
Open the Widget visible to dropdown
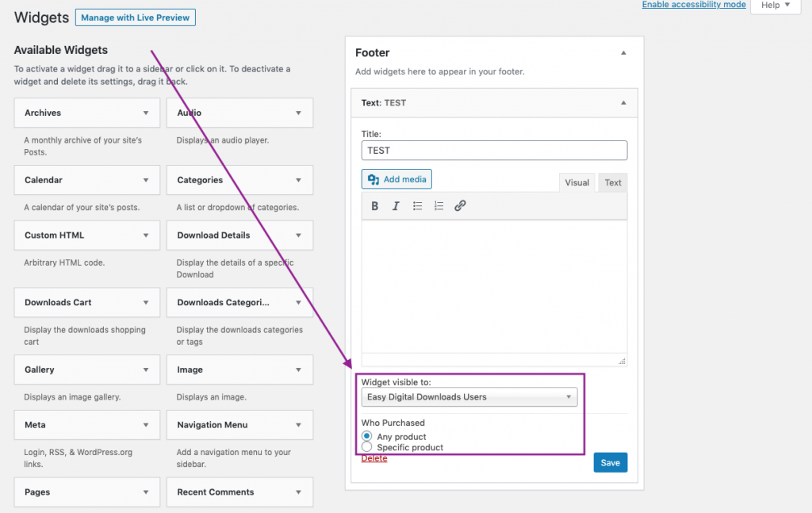tap(469, 396)
